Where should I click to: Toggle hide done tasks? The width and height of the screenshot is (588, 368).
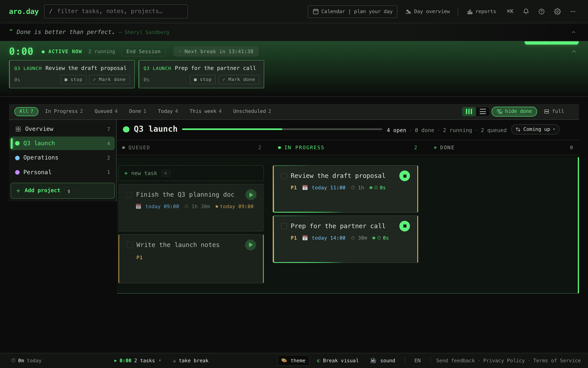514,111
